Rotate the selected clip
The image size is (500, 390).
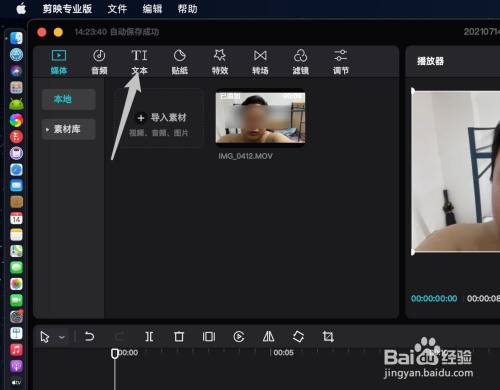tap(298, 336)
